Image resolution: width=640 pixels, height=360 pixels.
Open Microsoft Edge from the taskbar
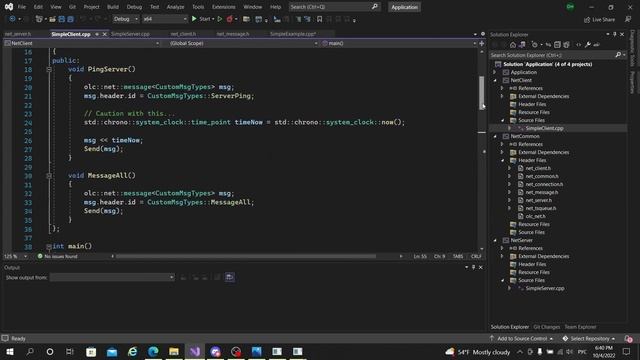coord(153,351)
